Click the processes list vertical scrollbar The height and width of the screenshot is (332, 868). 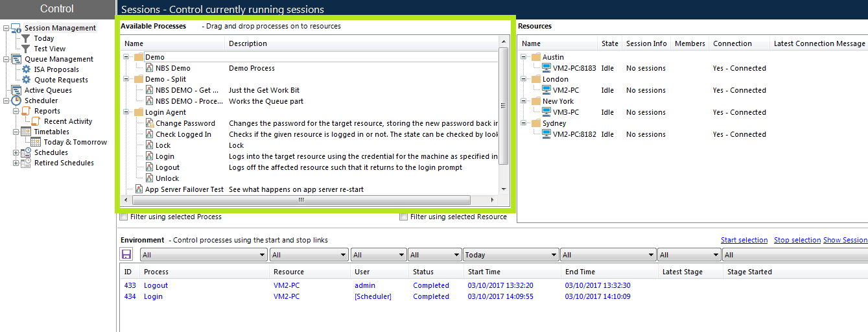(504, 106)
